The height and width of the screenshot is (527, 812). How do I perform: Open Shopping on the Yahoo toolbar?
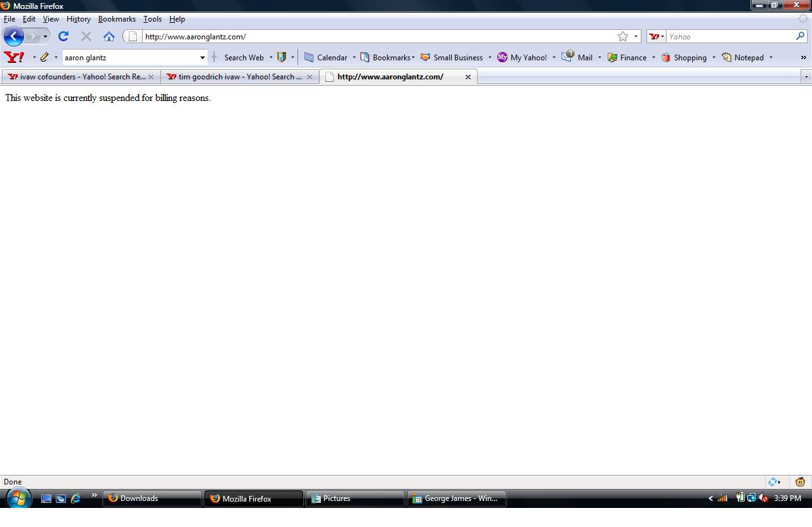click(684, 57)
